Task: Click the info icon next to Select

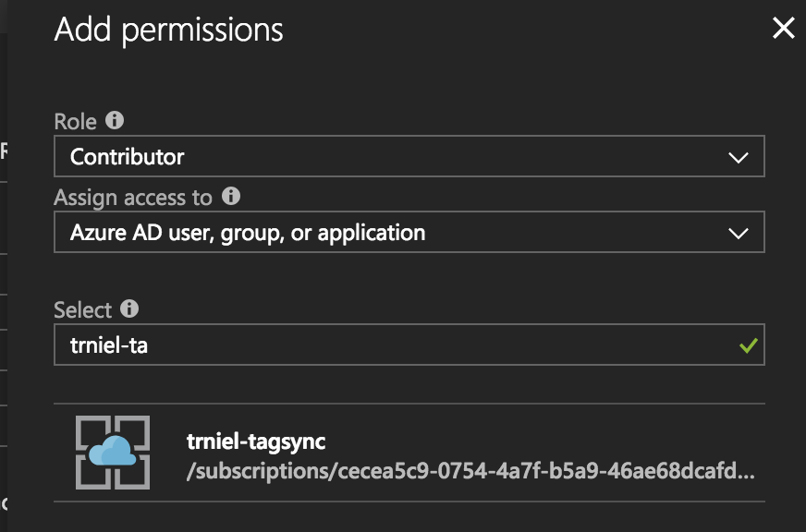Action: (x=130, y=309)
